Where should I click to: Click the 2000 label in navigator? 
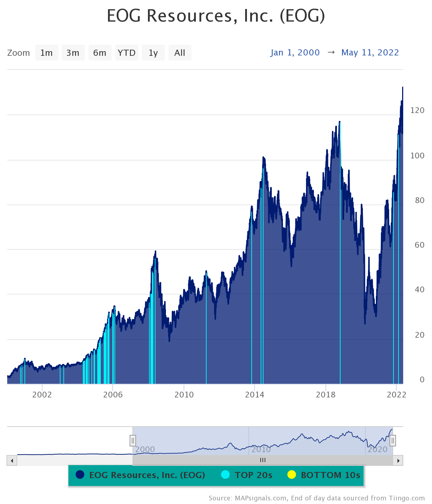coord(145,449)
